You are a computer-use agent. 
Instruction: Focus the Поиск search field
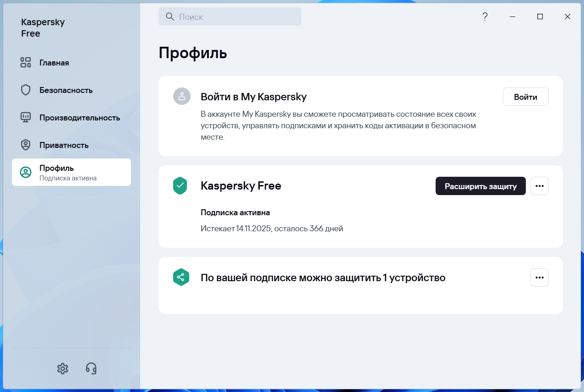(x=230, y=16)
